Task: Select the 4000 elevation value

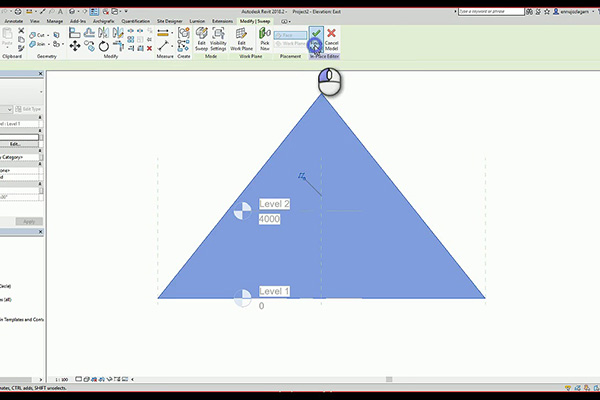Action: (269, 219)
